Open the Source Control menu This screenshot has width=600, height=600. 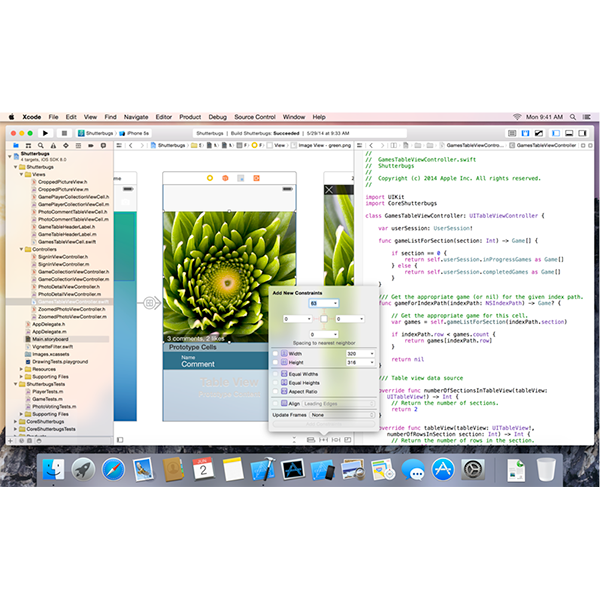(x=254, y=117)
